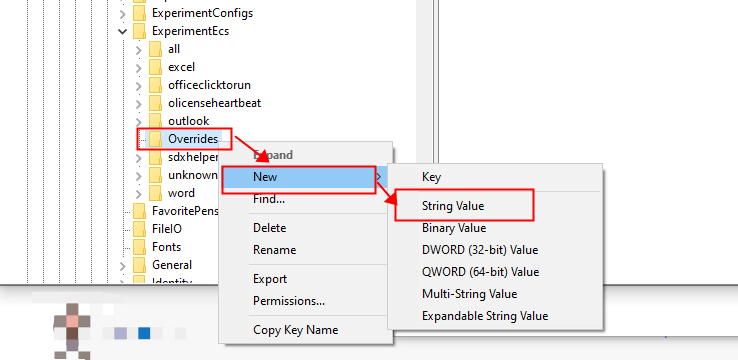Screen dimensions: 738x360
Task: Expand the outlook subkey arrow
Action: coord(138,121)
